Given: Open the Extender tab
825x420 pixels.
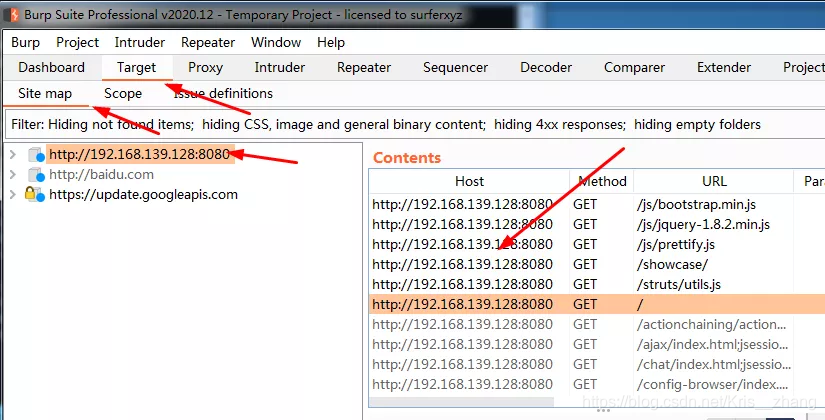Looking at the screenshot, I should pyautogui.click(x=723, y=67).
